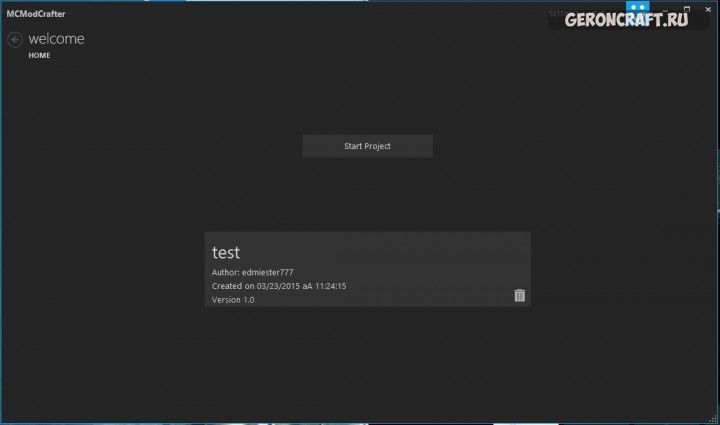
Task: Click the welcome page heading
Action: [56, 39]
